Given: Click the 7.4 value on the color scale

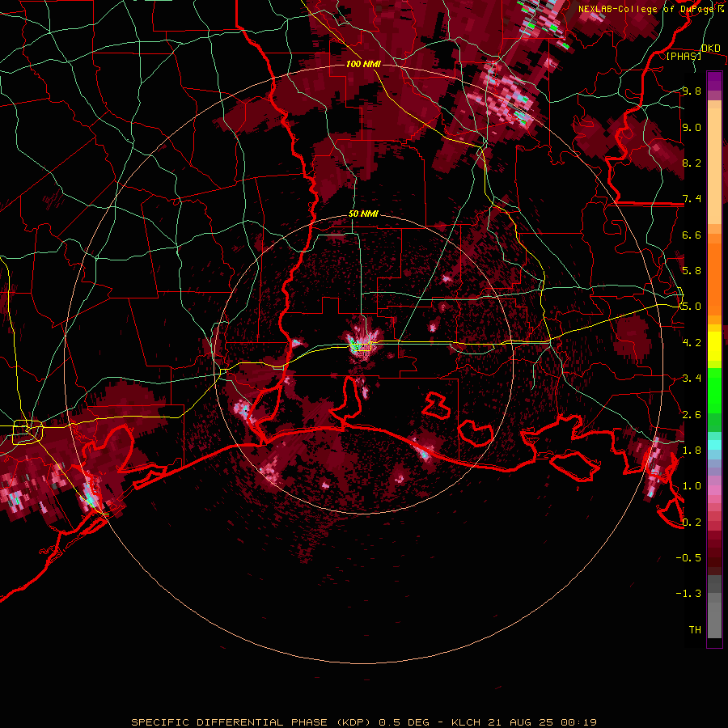Looking at the screenshot, I should [x=692, y=199].
